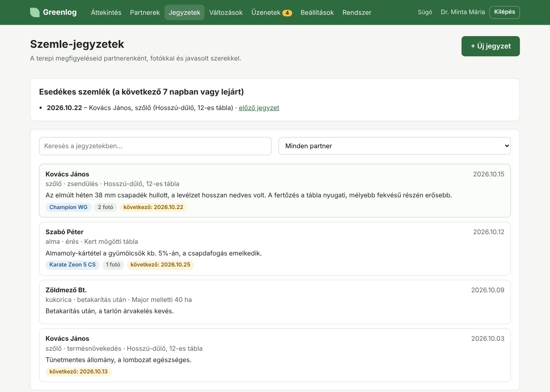The height and width of the screenshot is (392, 550).
Task: Click the Greenlog brand name
Action: 60,12
